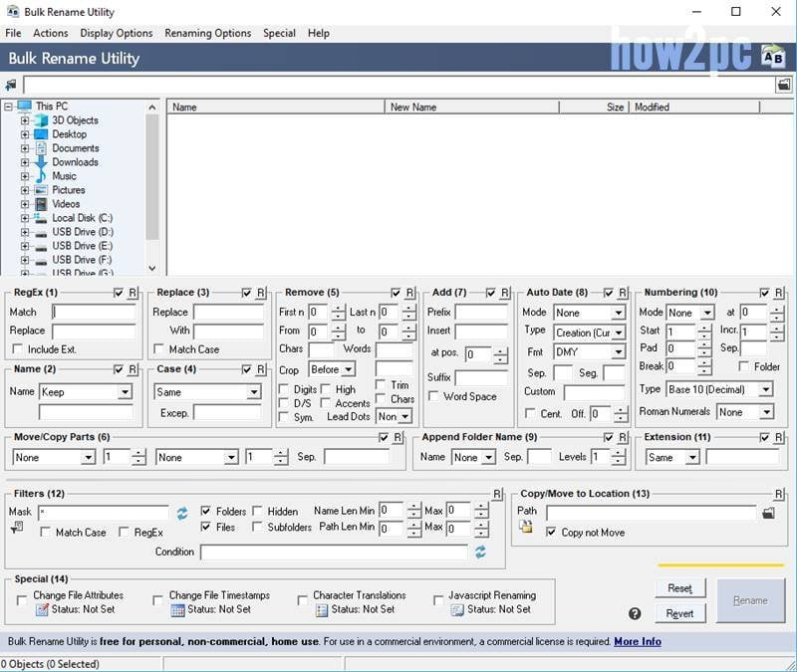This screenshot has height=672, width=797.
Task: Increase the First n spinner value
Action: [x=338, y=309]
